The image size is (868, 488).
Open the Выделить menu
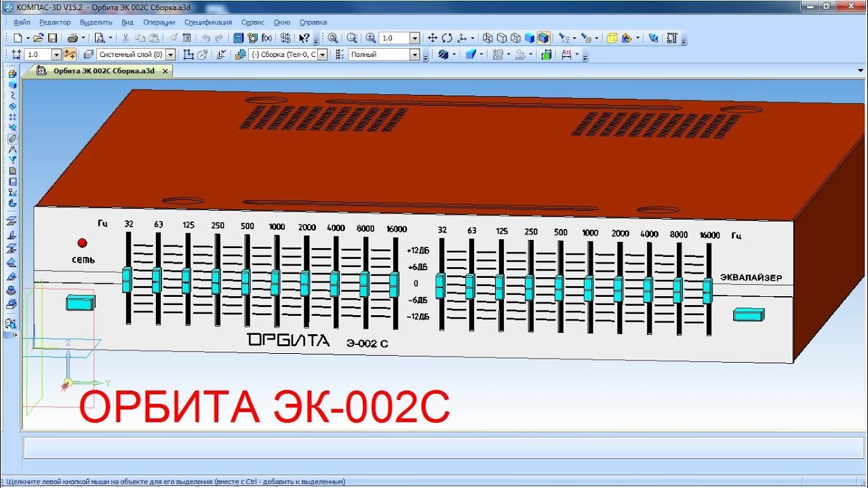click(96, 22)
